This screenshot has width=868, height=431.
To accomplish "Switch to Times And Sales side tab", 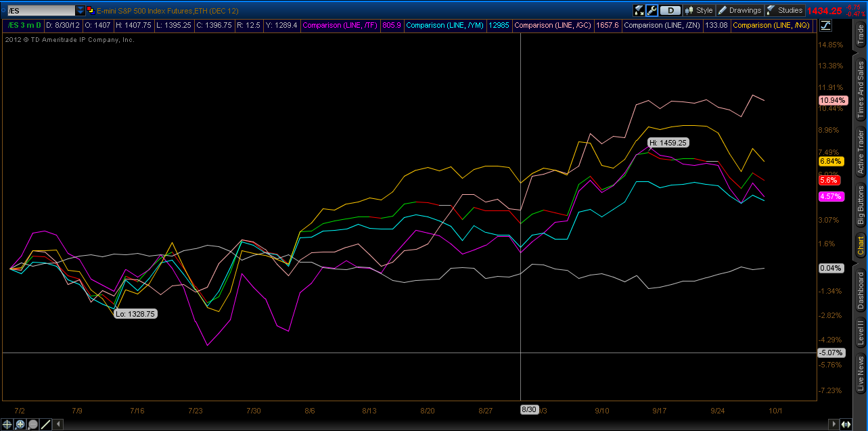I will coord(861,88).
